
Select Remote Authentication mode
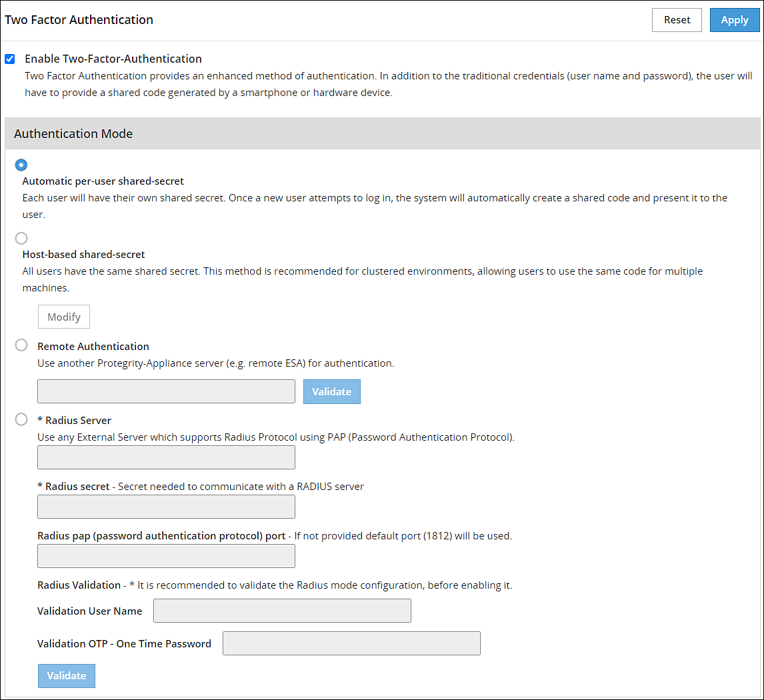tap(21, 345)
